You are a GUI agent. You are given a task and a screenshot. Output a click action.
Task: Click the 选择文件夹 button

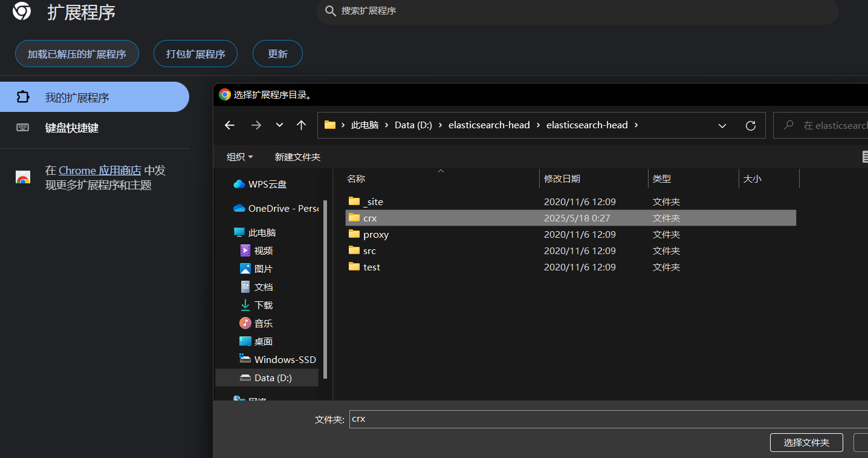point(806,442)
